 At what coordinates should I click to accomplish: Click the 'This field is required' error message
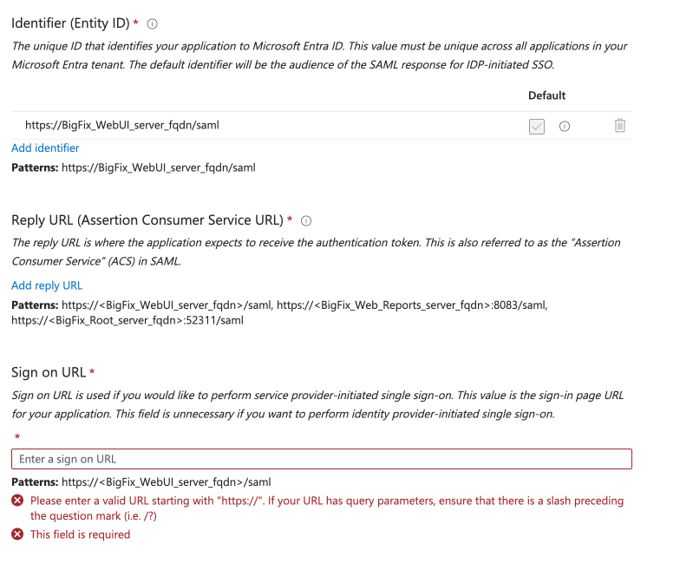tap(80, 535)
